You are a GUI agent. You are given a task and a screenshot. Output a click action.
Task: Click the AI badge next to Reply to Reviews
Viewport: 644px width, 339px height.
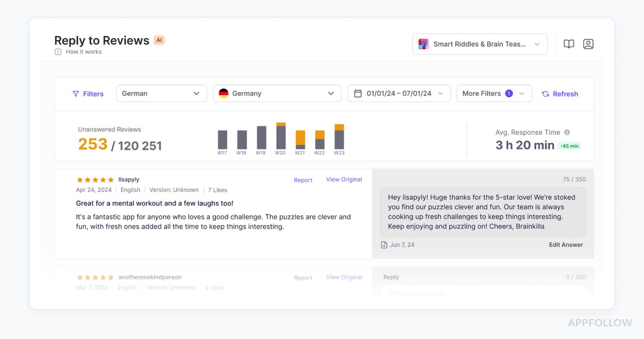pos(159,40)
